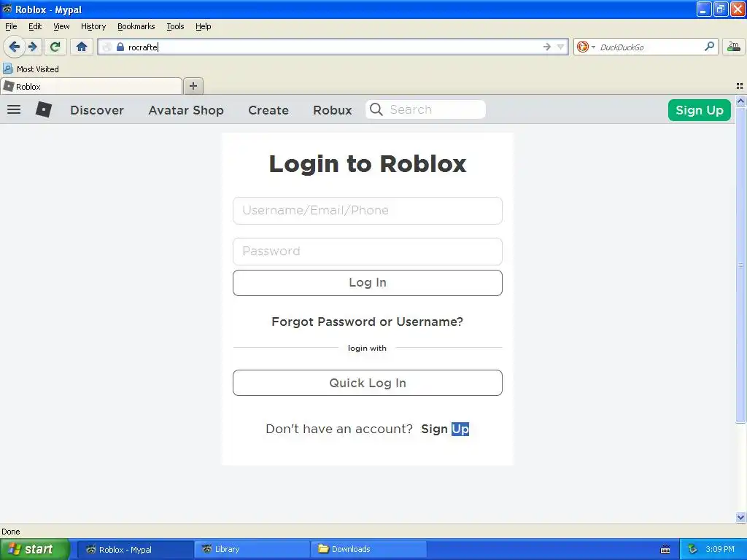
Task: Click the Roblox search magnifier icon
Action: pos(376,109)
